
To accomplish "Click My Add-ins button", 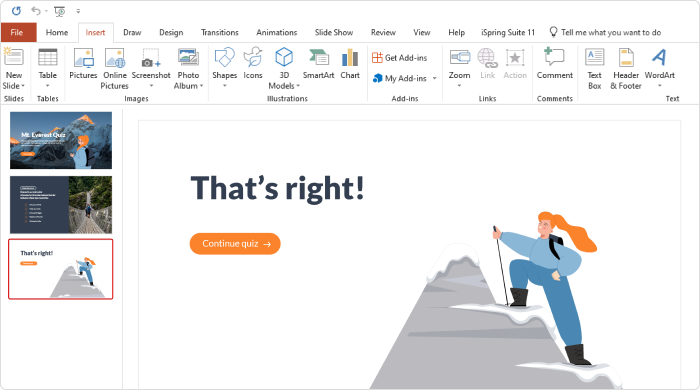I will [400, 78].
